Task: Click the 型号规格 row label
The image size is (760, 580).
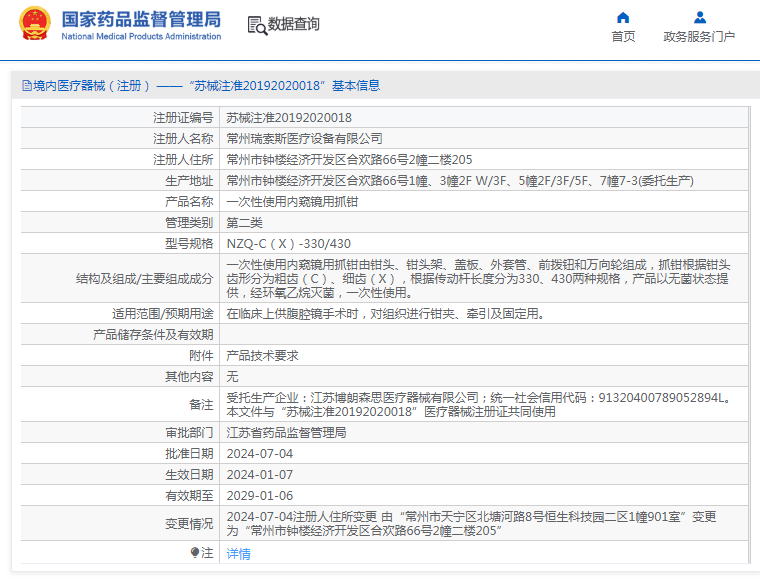Action: (189, 244)
